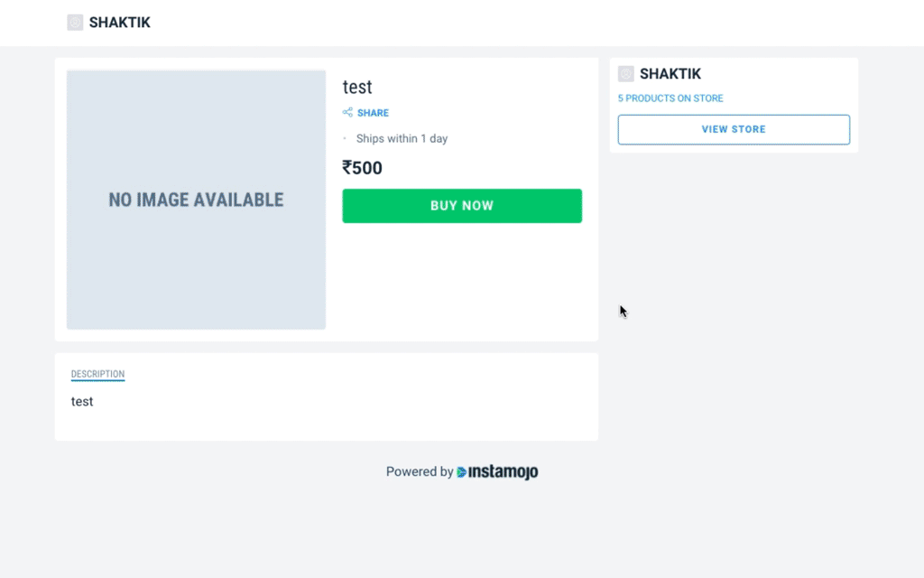Click the Ships within 1 day text
This screenshot has width=924, height=578.
tap(402, 138)
